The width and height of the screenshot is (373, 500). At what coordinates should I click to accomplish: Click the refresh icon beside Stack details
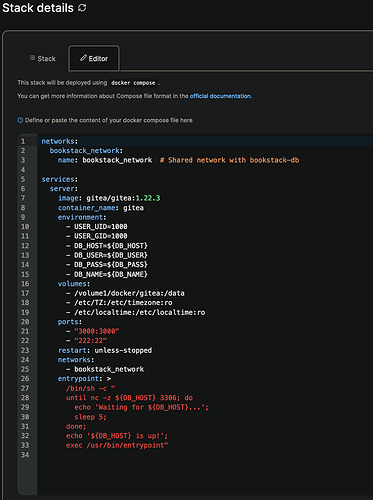82,8
